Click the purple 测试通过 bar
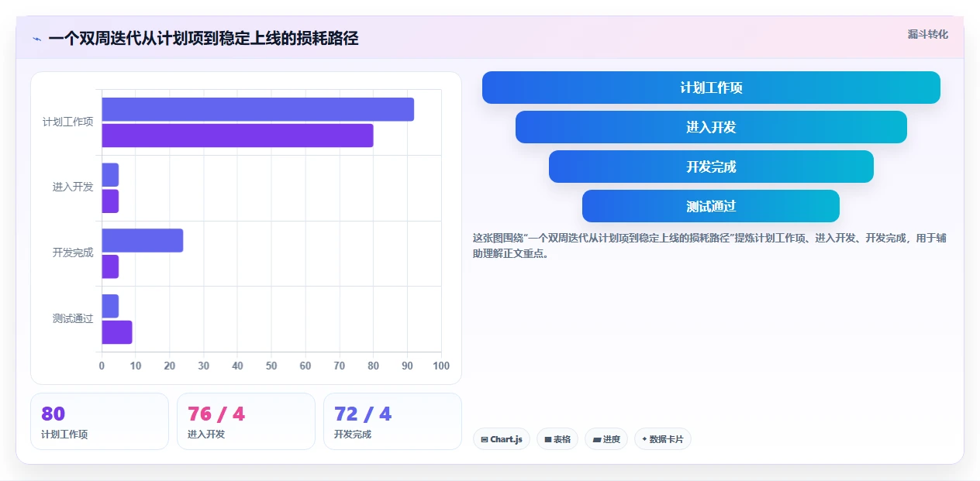 pos(117,332)
